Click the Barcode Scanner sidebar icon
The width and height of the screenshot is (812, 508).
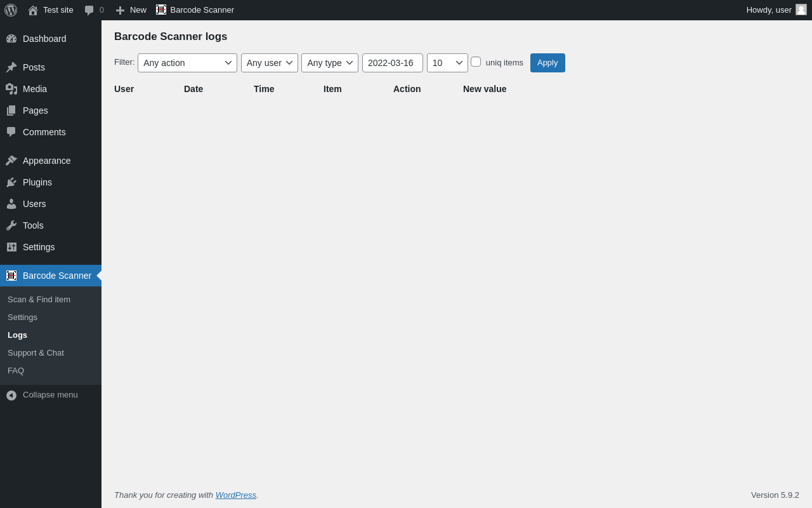(x=11, y=276)
